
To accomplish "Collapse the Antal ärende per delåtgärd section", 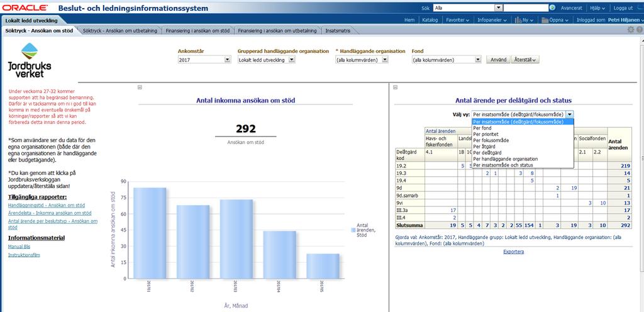I will tap(396, 87).
